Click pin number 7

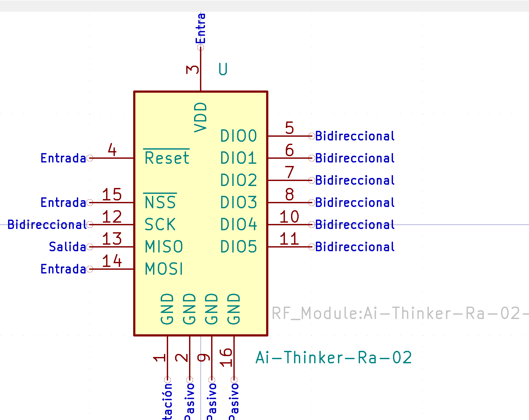pyautogui.click(x=289, y=172)
